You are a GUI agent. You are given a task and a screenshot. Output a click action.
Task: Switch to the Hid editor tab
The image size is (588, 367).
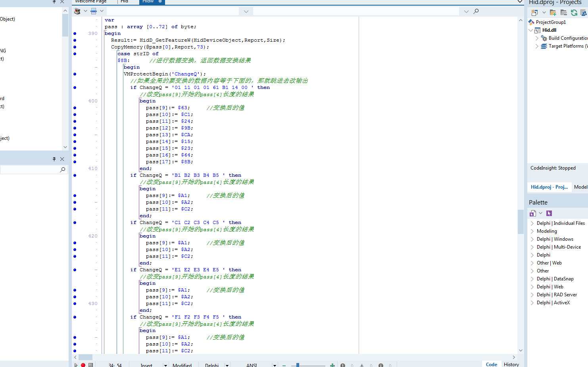pyautogui.click(x=125, y=2)
